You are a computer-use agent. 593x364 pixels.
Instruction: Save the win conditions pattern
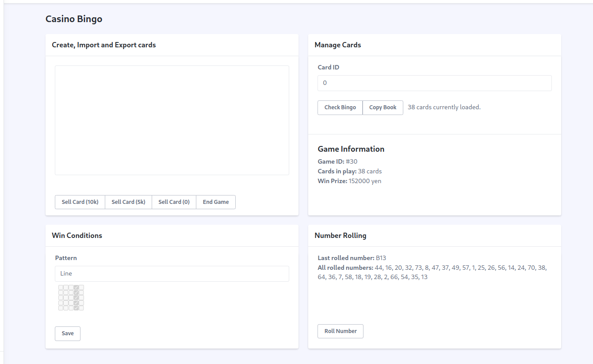tap(68, 333)
